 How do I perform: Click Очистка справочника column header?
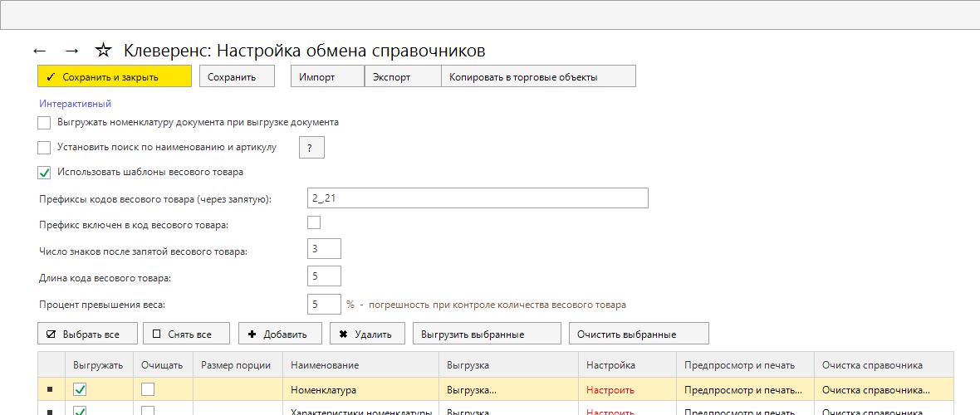pos(884,364)
